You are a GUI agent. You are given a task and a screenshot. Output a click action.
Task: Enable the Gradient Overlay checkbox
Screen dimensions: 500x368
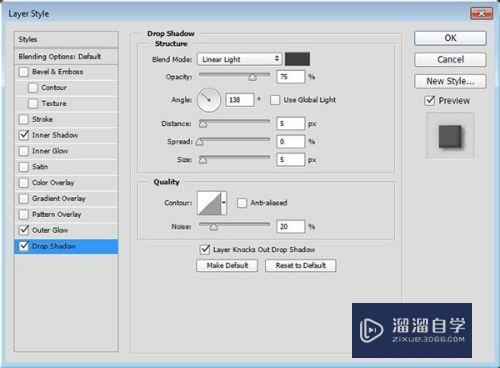pyautogui.click(x=24, y=198)
